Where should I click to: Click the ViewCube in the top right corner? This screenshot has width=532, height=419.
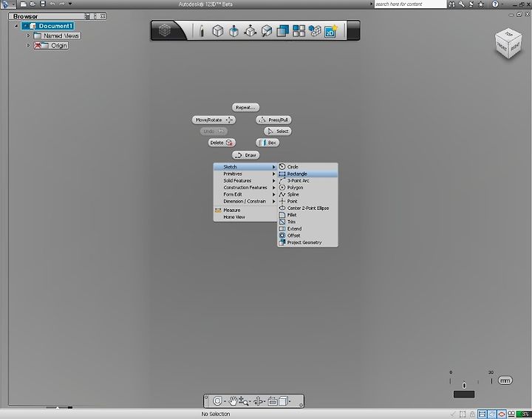click(x=508, y=44)
